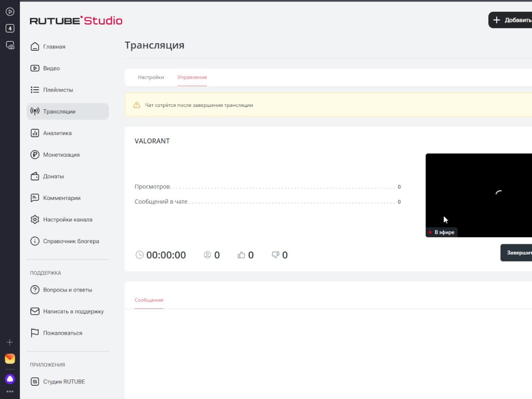Image resolution: width=532 pixels, height=399 pixels.
Task: Click the В эфире live badge
Action: (x=442, y=232)
